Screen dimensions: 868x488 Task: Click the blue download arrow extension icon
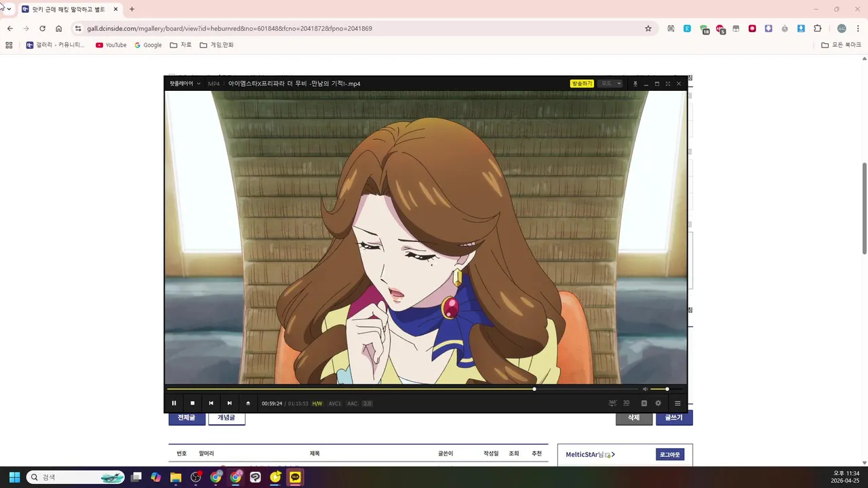[x=801, y=28]
